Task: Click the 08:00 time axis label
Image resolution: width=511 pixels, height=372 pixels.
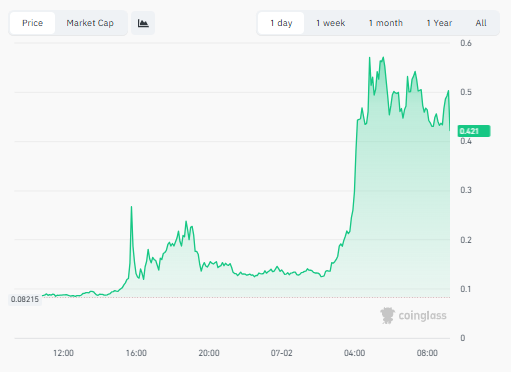Action: pos(427,353)
